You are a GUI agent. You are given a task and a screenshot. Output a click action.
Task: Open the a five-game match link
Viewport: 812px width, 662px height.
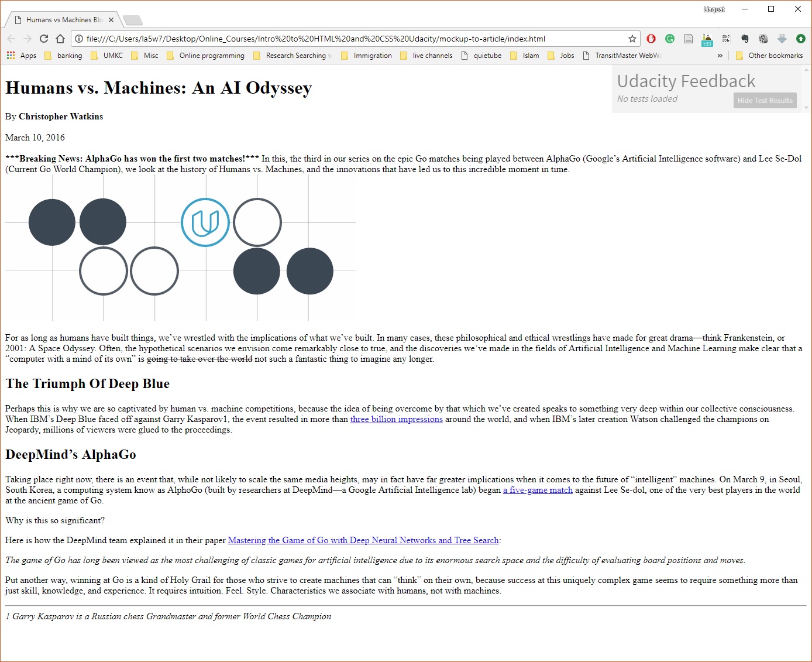[538, 490]
